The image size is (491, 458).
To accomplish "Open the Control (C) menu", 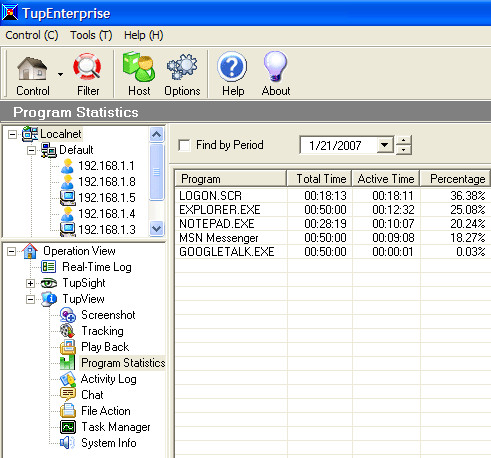I will click(x=32, y=35).
